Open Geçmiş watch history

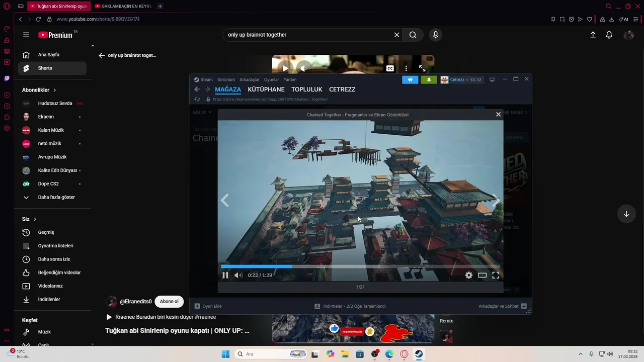[52, 232]
